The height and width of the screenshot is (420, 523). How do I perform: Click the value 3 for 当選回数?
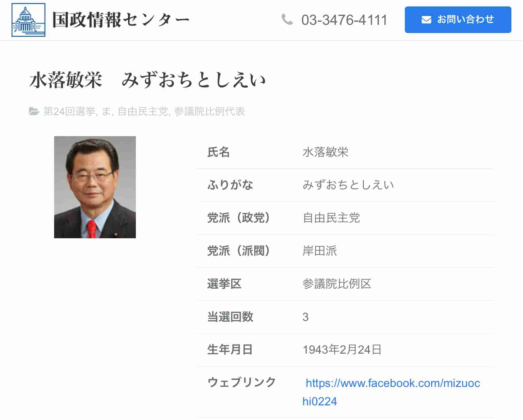305,317
